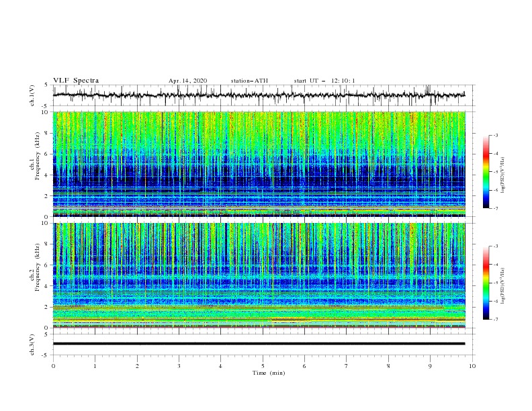
Task: Click the log(PSD) label beside ch.2 colorbar
Action: pos(502,286)
